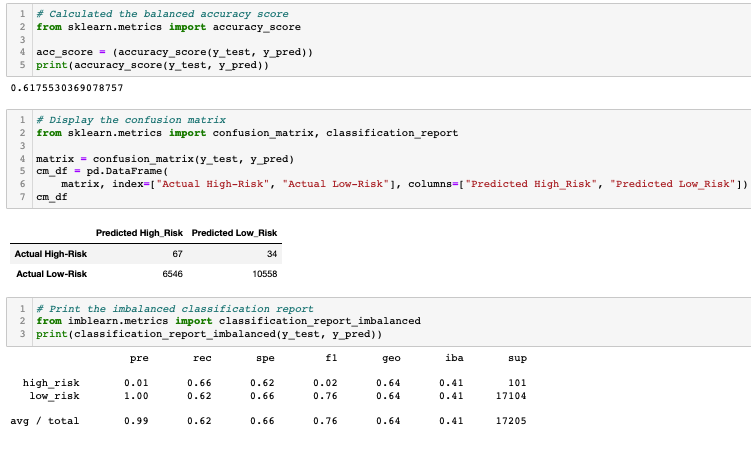The width and height of the screenshot is (751, 452).
Task: Click low_risk f1 value 0.76
Action: tap(325, 396)
